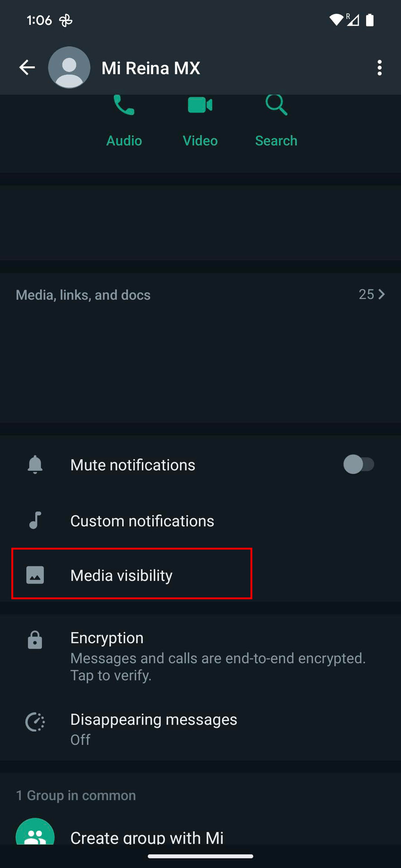Tap the music note icon

tap(35, 520)
